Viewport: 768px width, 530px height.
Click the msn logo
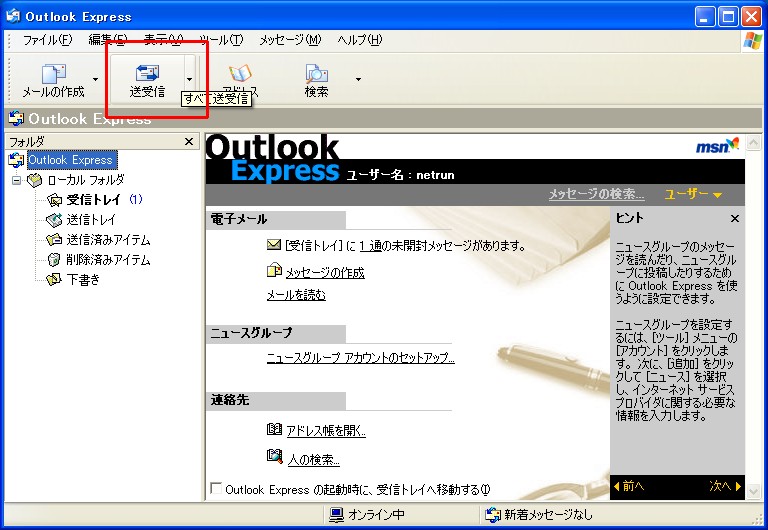point(717,145)
